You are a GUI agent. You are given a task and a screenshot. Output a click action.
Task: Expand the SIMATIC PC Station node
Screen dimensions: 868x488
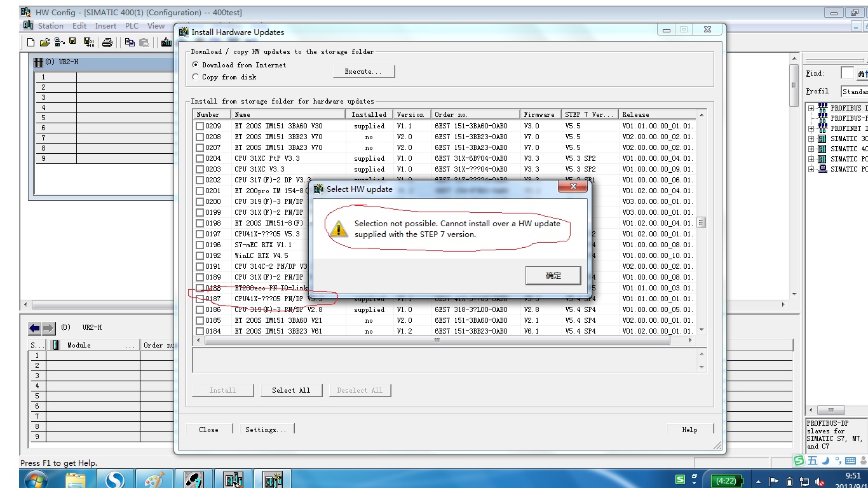pos(811,169)
